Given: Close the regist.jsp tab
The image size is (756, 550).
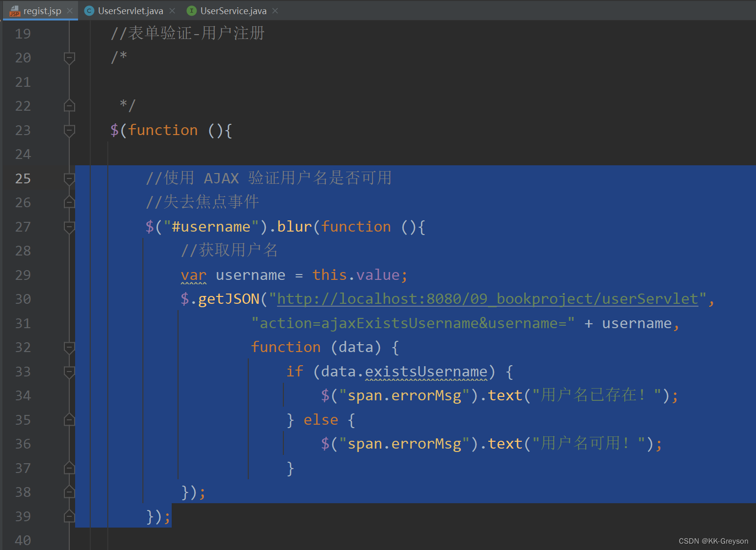Looking at the screenshot, I should 70,11.
